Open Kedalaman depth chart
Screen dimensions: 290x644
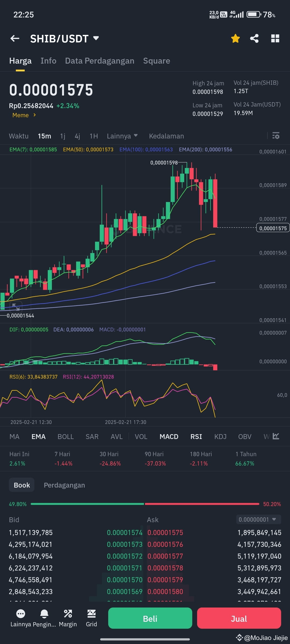(166, 136)
